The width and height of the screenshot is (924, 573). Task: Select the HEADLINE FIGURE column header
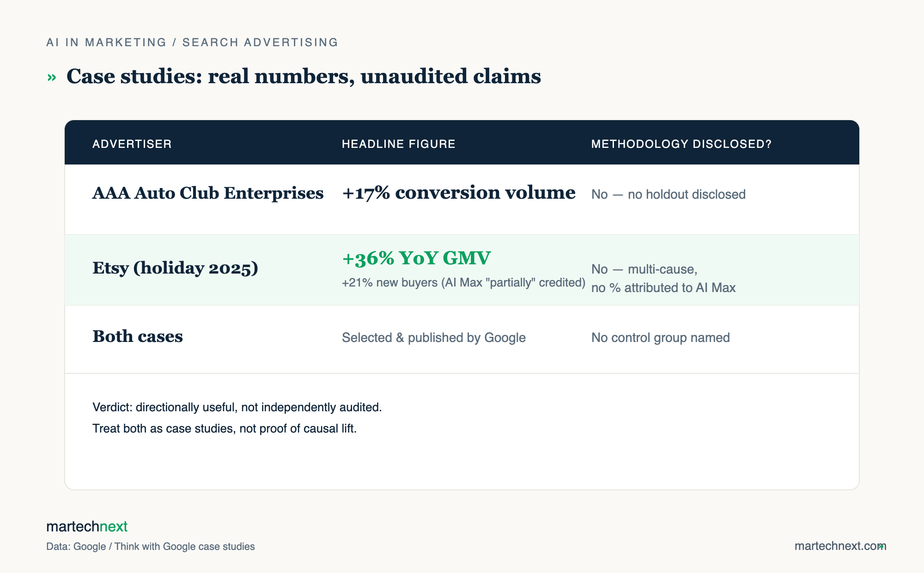[x=399, y=144]
